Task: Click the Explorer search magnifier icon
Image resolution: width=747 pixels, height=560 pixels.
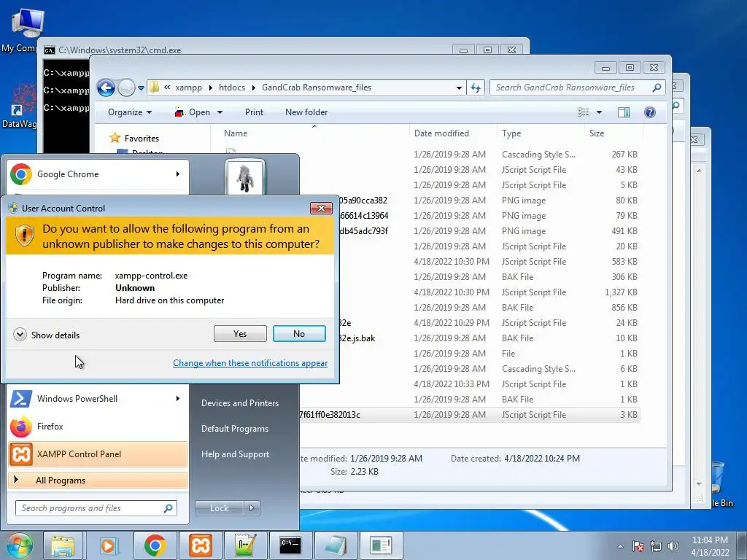Action: pos(657,87)
